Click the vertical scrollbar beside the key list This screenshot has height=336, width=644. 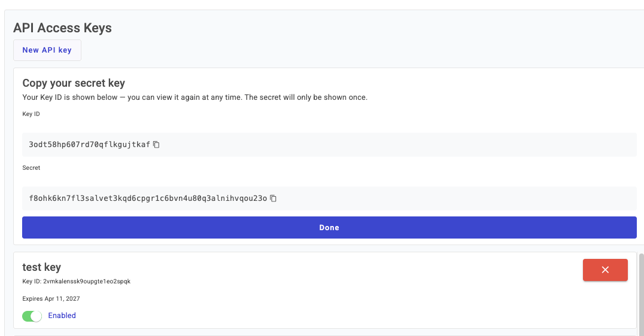(641, 295)
